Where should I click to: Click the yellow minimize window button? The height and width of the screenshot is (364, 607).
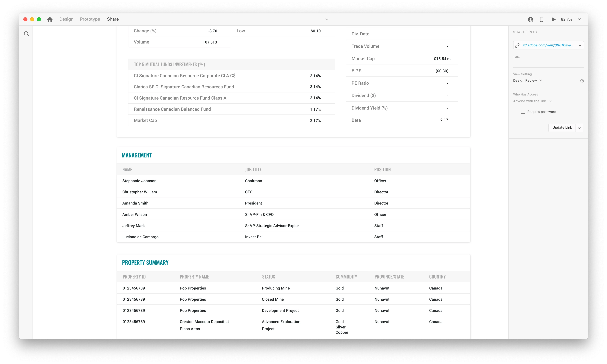(x=32, y=19)
